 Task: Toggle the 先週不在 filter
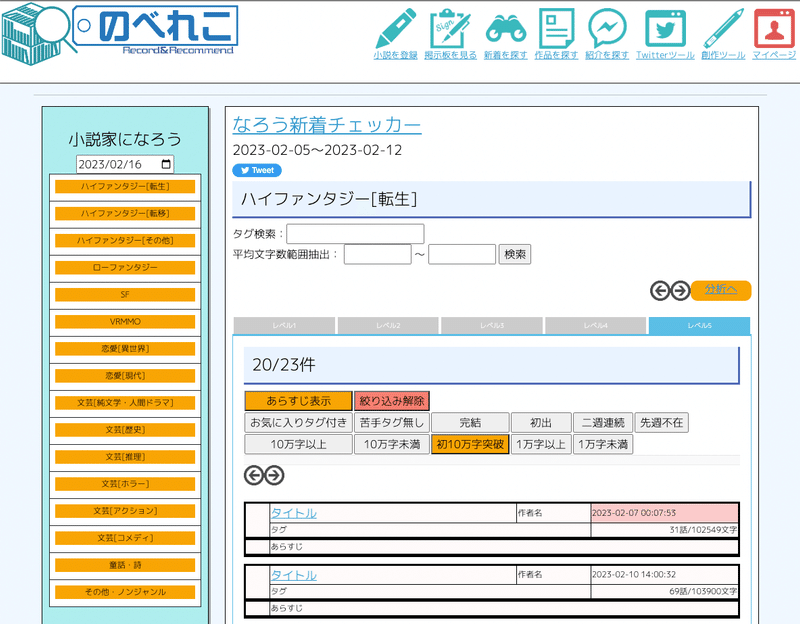pyautogui.click(x=661, y=422)
